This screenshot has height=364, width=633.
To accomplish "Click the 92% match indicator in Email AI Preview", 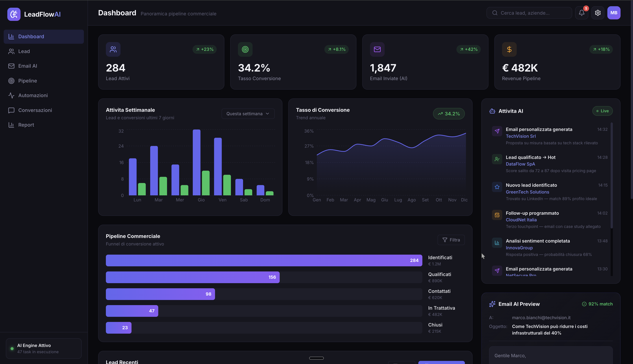I will click(598, 304).
